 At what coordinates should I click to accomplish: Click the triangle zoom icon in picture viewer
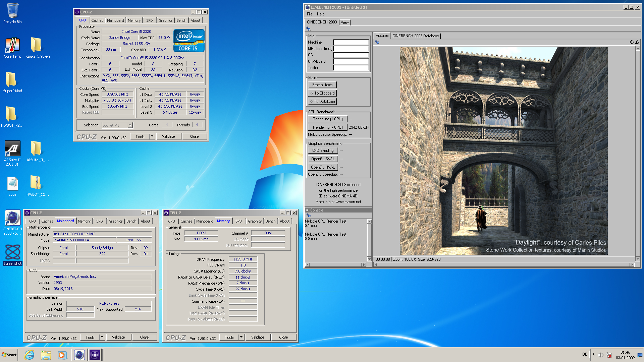[637, 42]
